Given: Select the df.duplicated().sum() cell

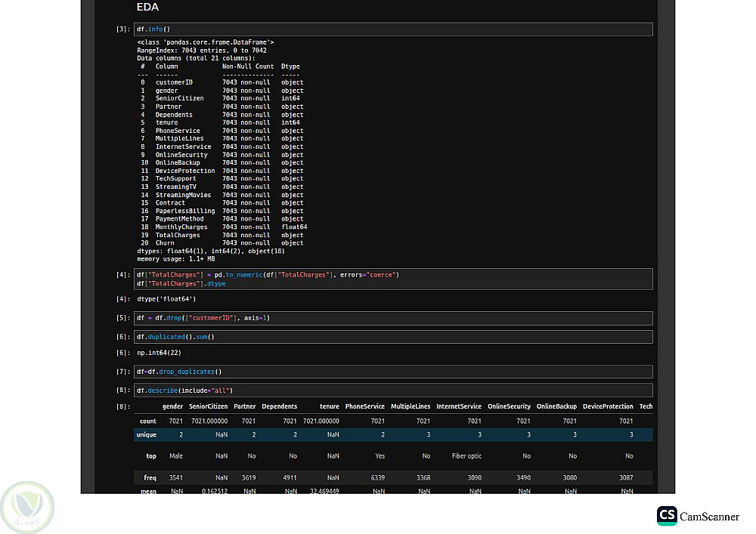Looking at the screenshot, I should pos(393,337).
